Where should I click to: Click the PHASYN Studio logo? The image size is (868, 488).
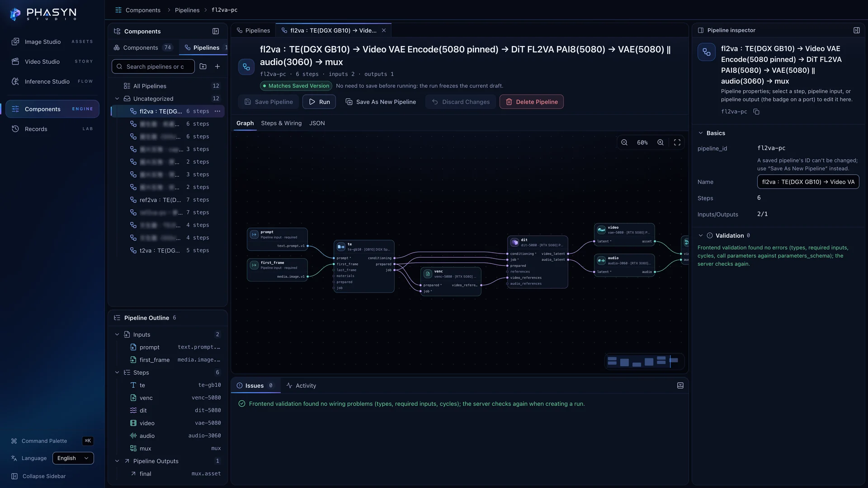43,14
